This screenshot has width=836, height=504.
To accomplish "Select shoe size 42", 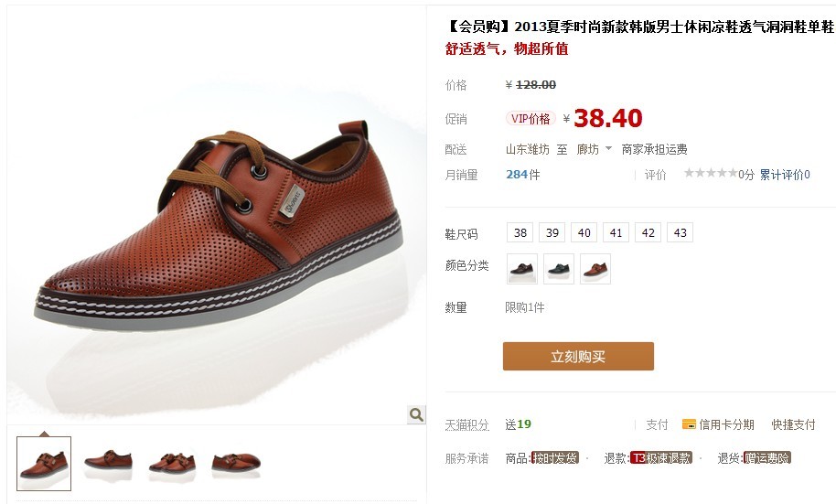I will tap(648, 232).
